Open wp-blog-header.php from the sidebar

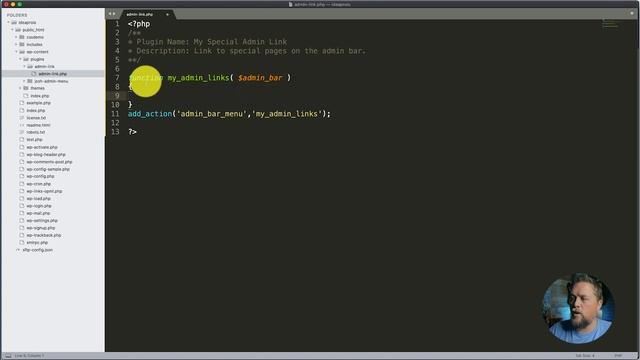click(46, 154)
